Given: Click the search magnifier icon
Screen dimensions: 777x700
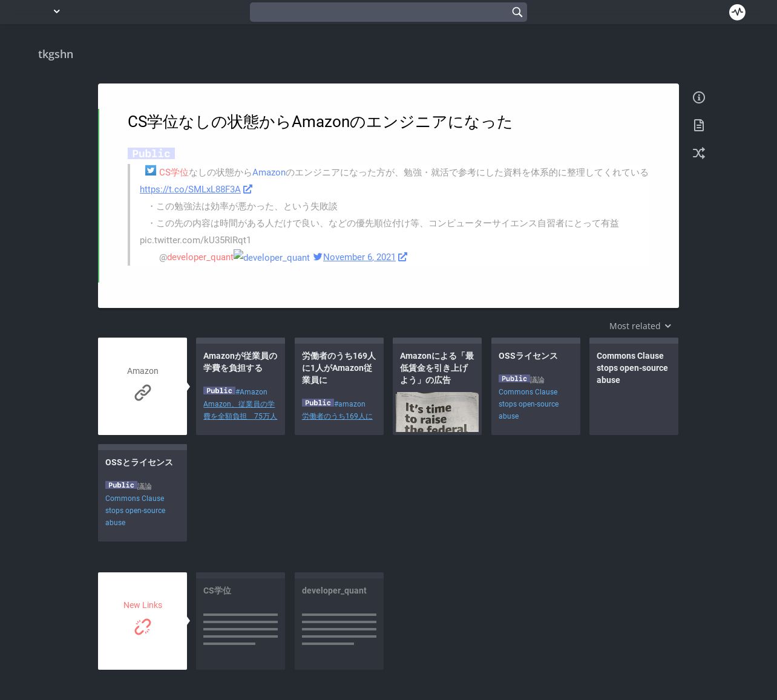Looking at the screenshot, I should [517, 12].
